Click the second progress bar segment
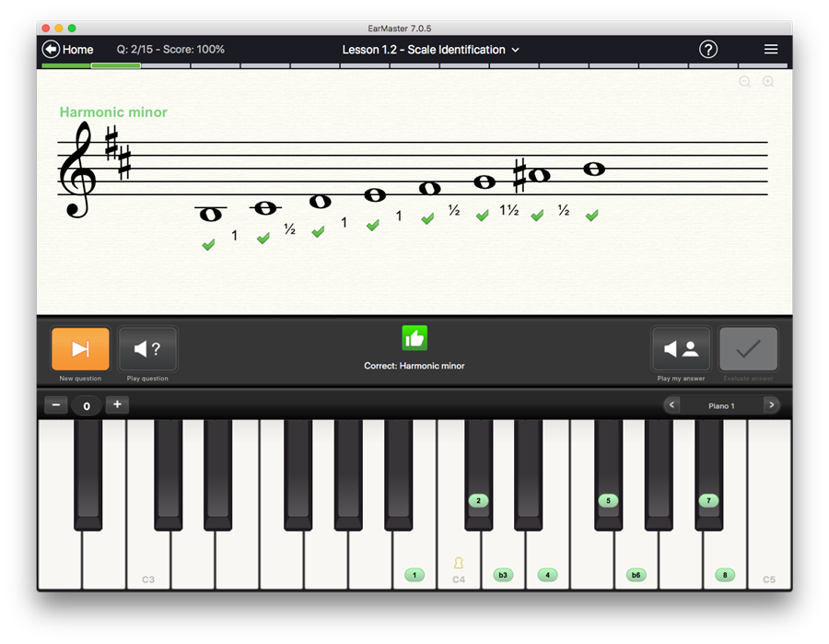The image size is (829, 644). click(116, 65)
